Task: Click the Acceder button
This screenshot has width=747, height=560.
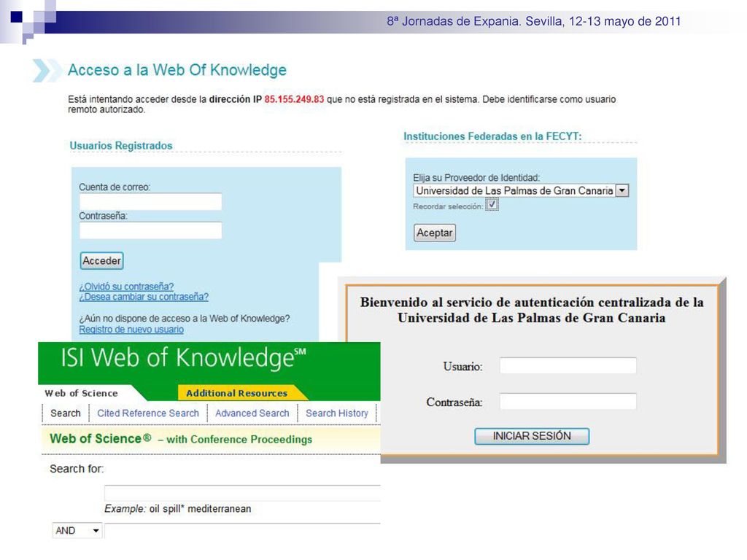Action: (x=101, y=260)
